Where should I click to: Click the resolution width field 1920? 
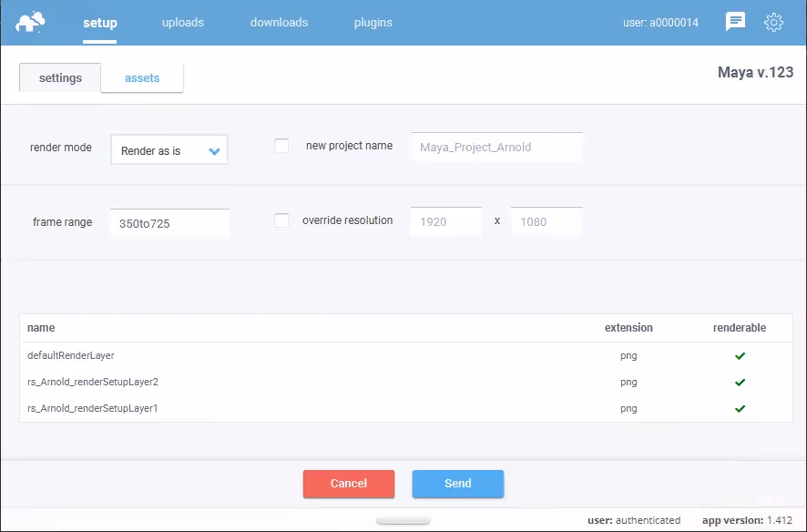[445, 221]
